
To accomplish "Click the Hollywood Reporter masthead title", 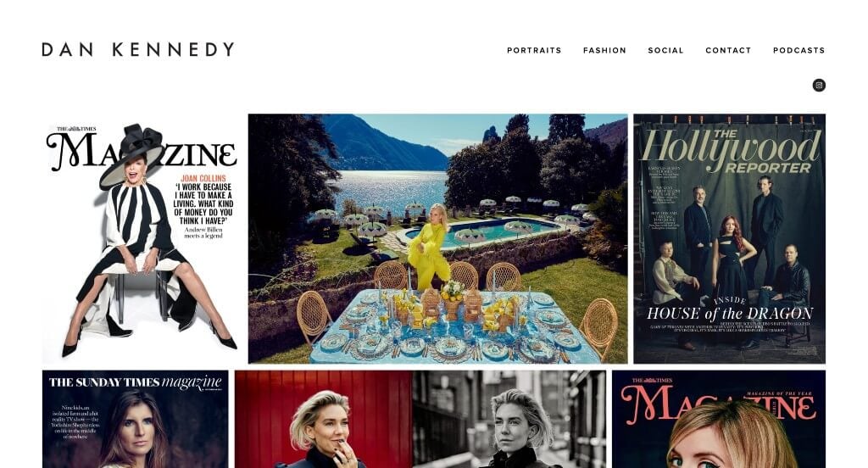I will (731, 151).
